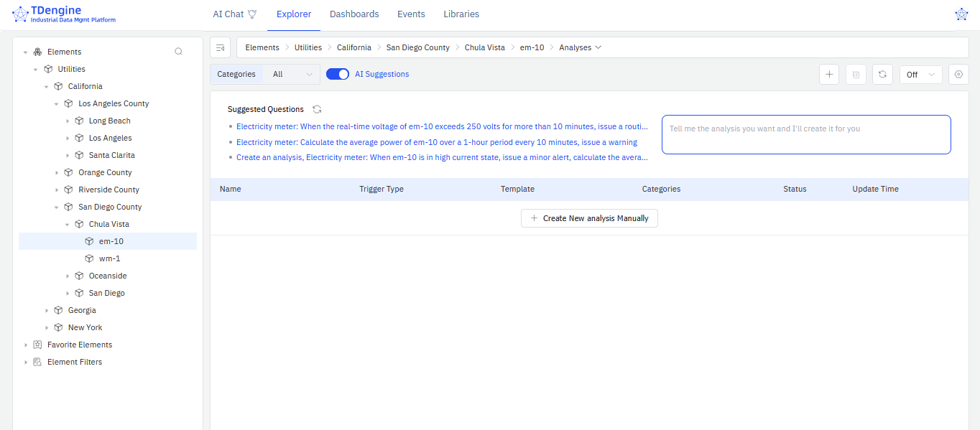This screenshot has width=980, height=430.
Task: Click the refresh icon in the toolbar
Action: [882, 75]
